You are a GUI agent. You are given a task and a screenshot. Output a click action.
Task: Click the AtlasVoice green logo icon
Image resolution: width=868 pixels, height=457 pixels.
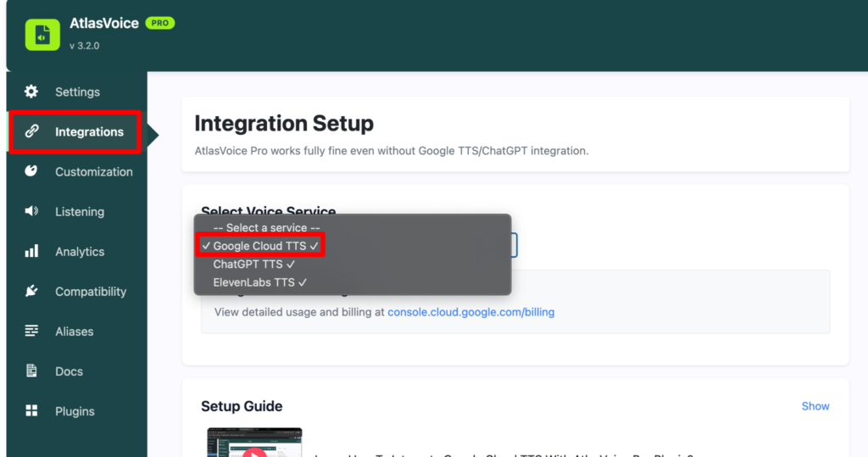pos(42,35)
